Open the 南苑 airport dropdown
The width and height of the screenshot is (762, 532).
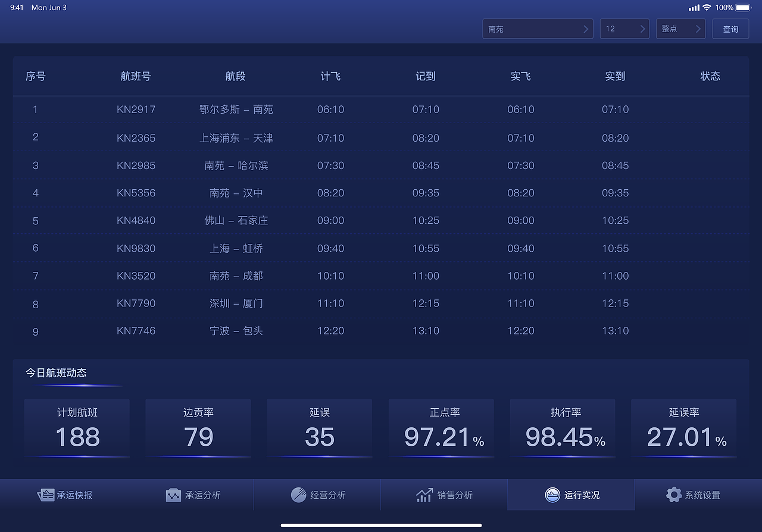click(x=538, y=29)
